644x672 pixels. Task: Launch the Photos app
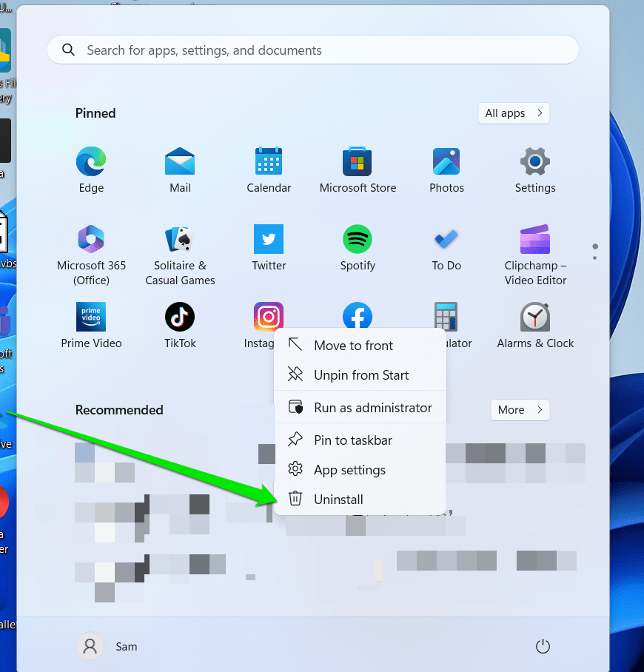446,161
